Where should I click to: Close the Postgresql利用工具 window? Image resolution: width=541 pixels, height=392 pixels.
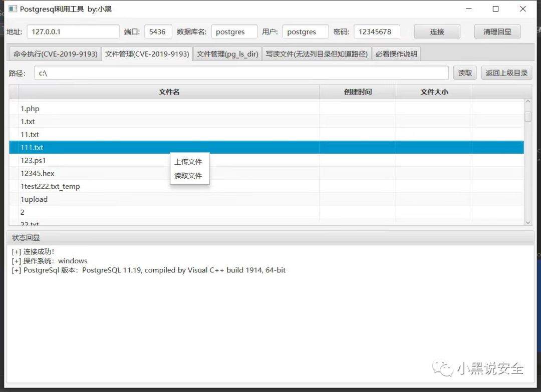click(522, 9)
